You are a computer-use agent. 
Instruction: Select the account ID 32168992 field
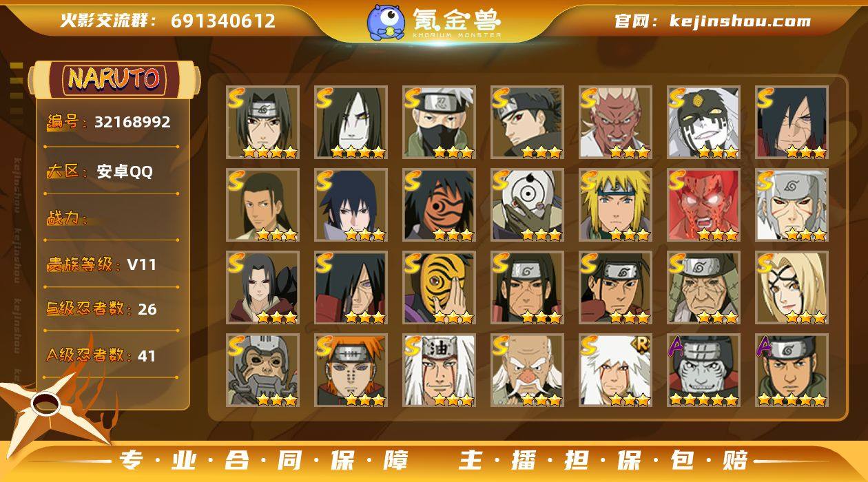coord(110,123)
